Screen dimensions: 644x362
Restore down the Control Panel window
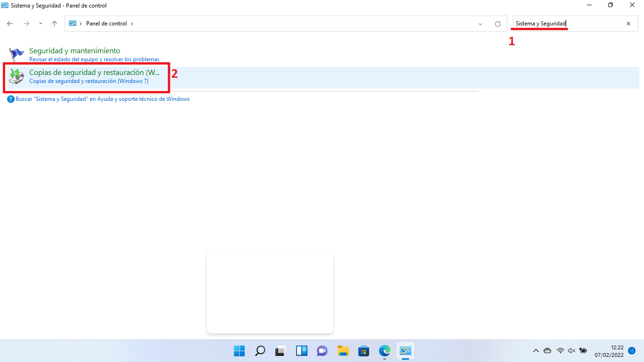pyautogui.click(x=611, y=5)
